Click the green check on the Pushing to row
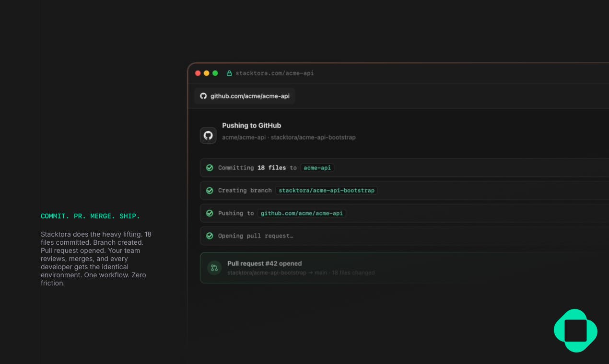Viewport: 609px width, 364px height. point(210,213)
